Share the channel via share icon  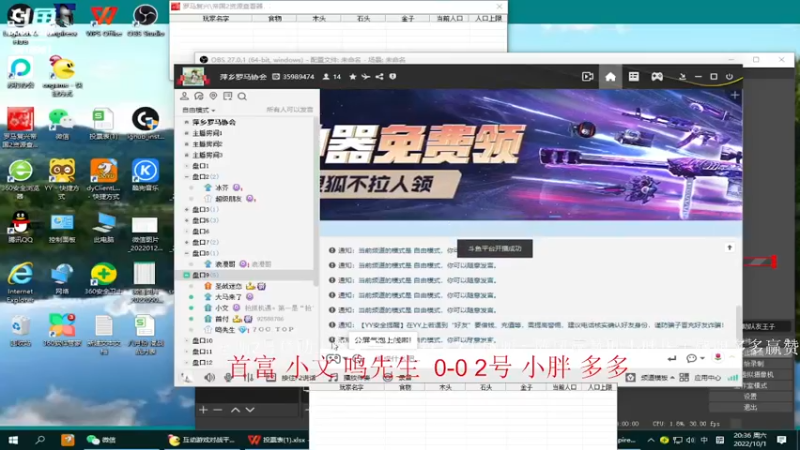[380, 77]
